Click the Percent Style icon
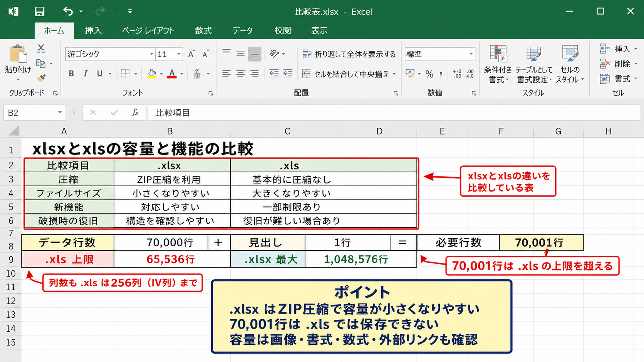644x362 pixels. pos(429,74)
